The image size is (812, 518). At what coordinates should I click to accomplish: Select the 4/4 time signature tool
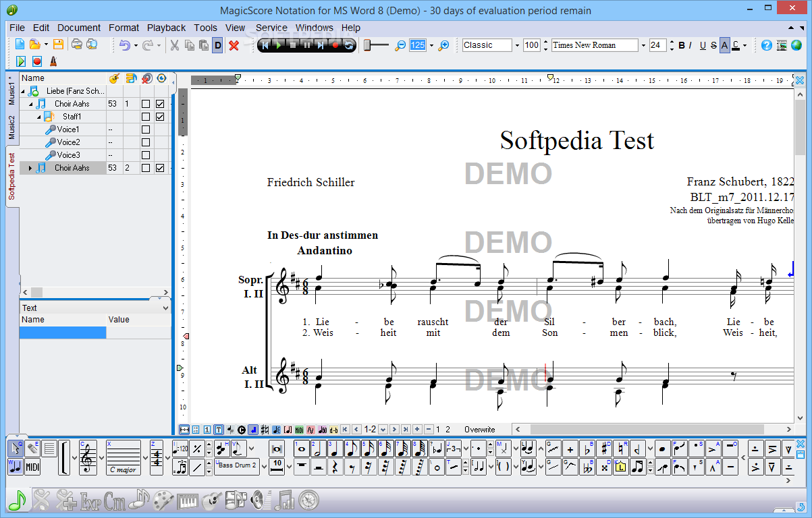click(157, 457)
